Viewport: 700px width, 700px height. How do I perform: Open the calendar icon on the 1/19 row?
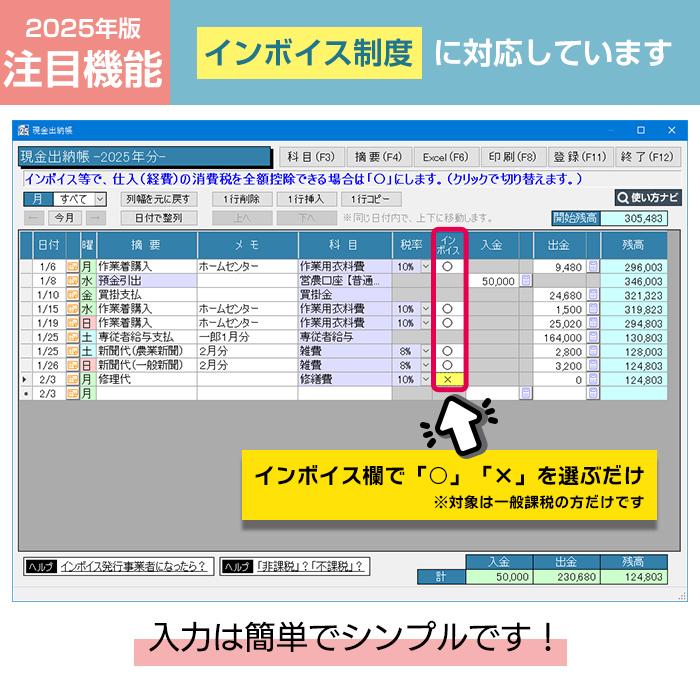pyautogui.click(x=72, y=323)
